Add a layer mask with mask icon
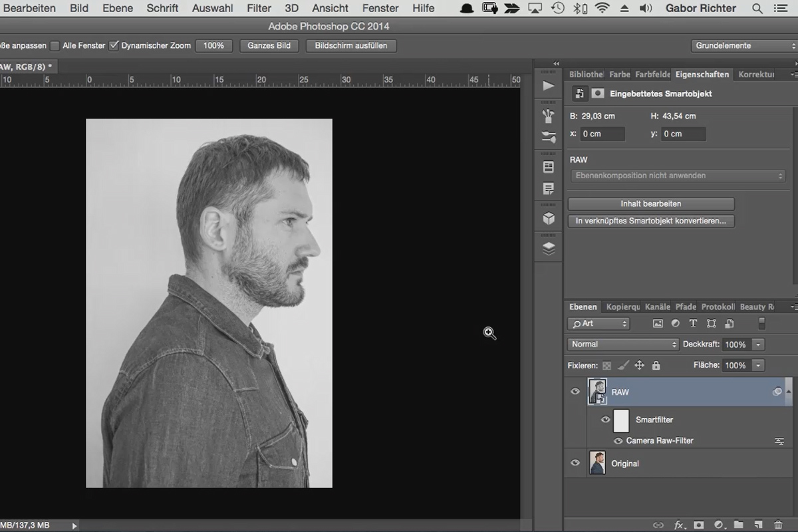 698,525
